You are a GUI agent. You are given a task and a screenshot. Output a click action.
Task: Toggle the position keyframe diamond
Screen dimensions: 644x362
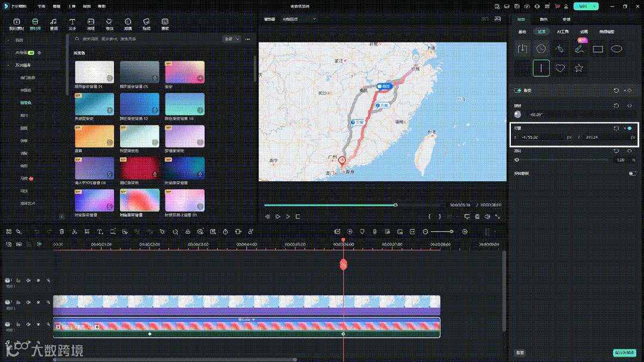pyautogui.click(x=629, y=128)
